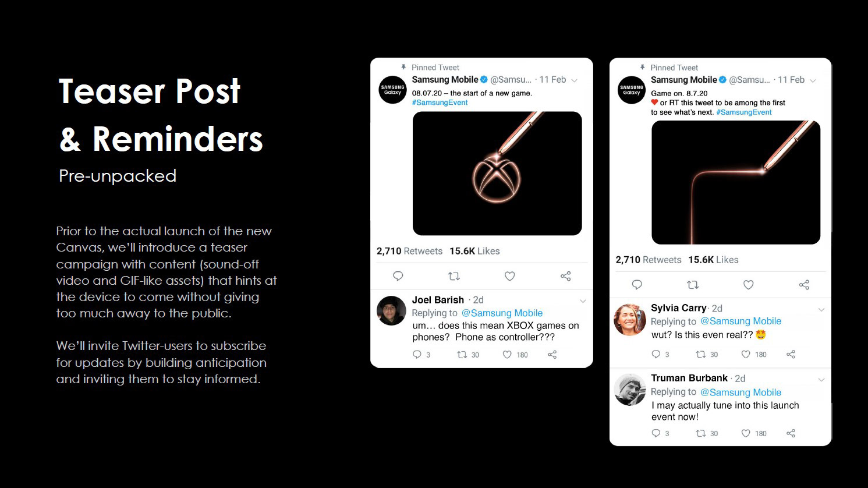Like the 'Game on. 8.7.20' tweet
The image size is (868, 488).
tap(749, 285)
